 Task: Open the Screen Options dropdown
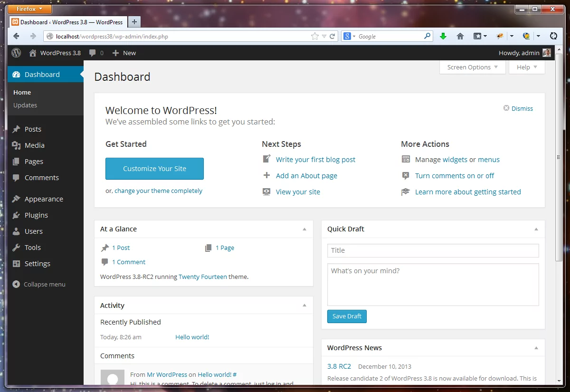(x=473, y=67)
